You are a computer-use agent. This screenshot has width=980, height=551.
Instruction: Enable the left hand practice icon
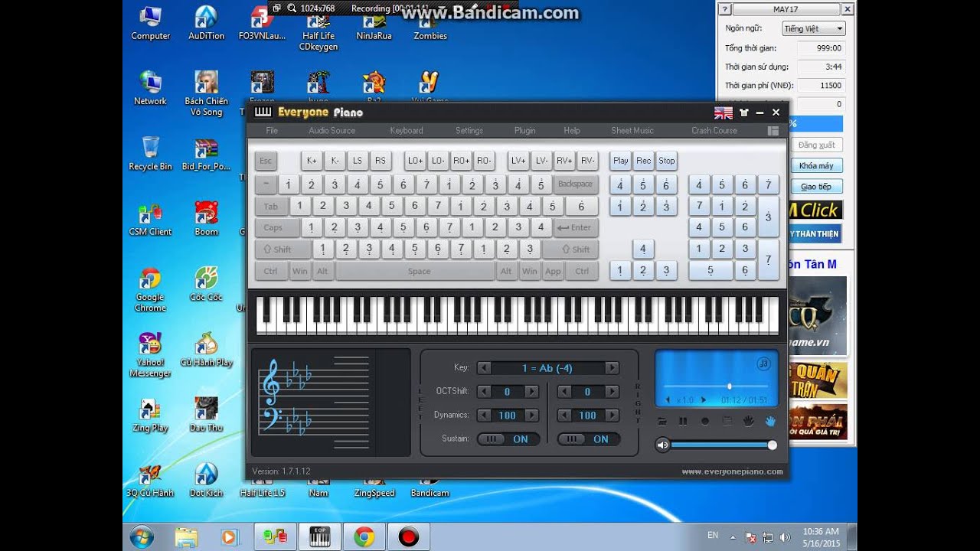tap(749, 421)
